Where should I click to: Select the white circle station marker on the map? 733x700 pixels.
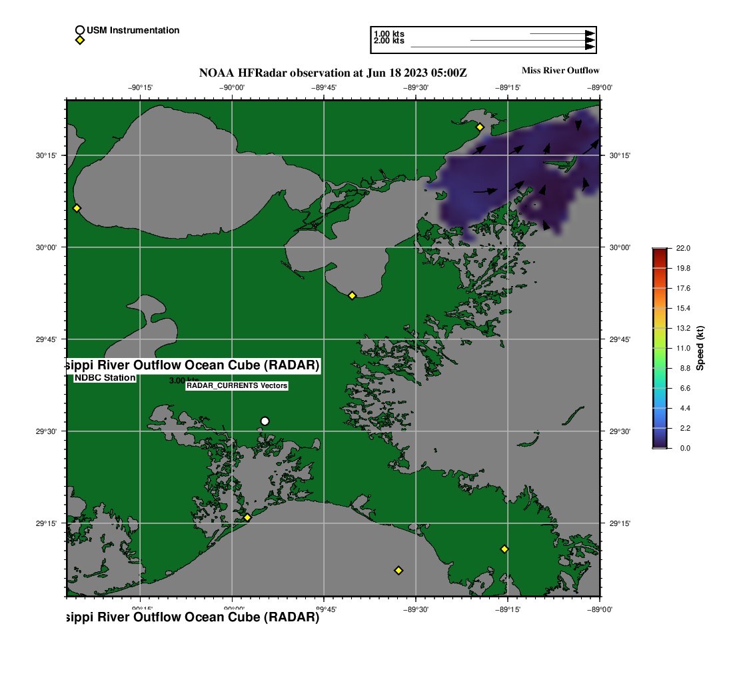[x=265, y=421]
